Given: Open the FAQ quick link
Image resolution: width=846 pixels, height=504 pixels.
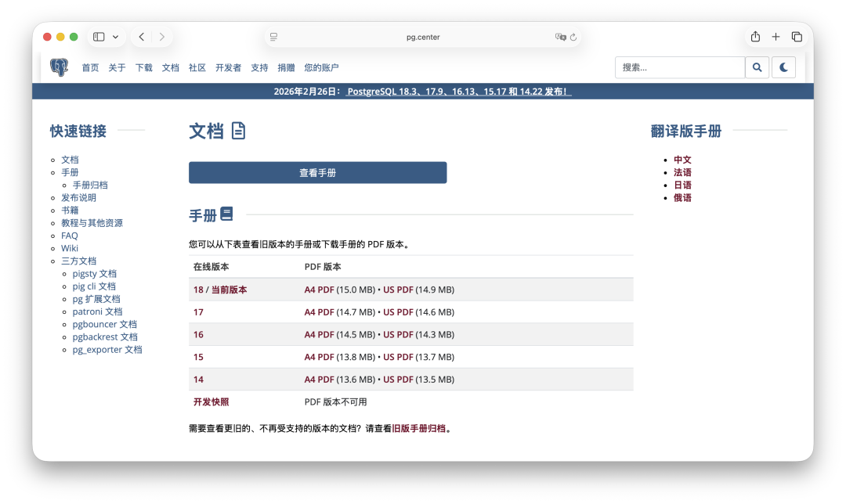Looking at the screenshot, I should (70, 236).
